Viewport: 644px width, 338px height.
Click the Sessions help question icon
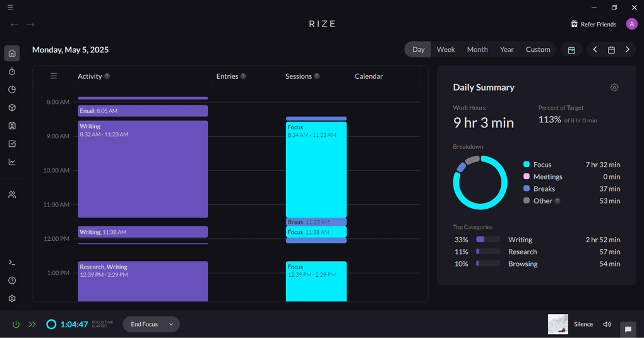[x=317, y=76]
